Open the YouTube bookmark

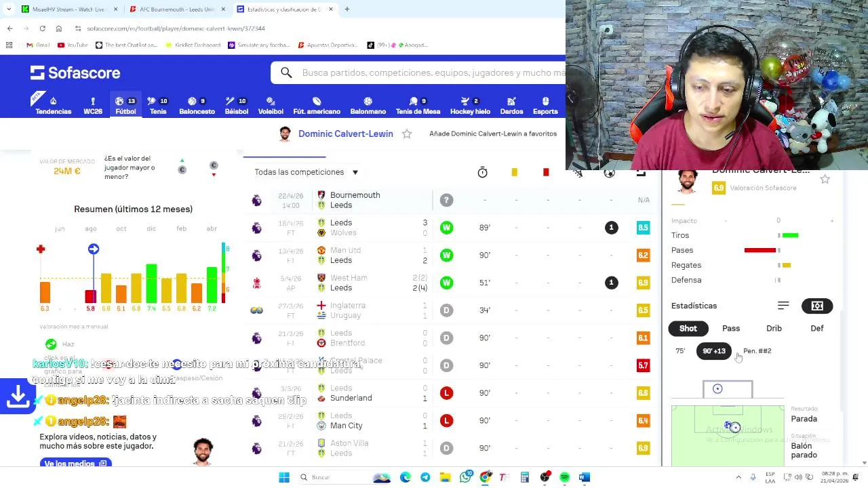pyautogui.click(x=73, y=45)
